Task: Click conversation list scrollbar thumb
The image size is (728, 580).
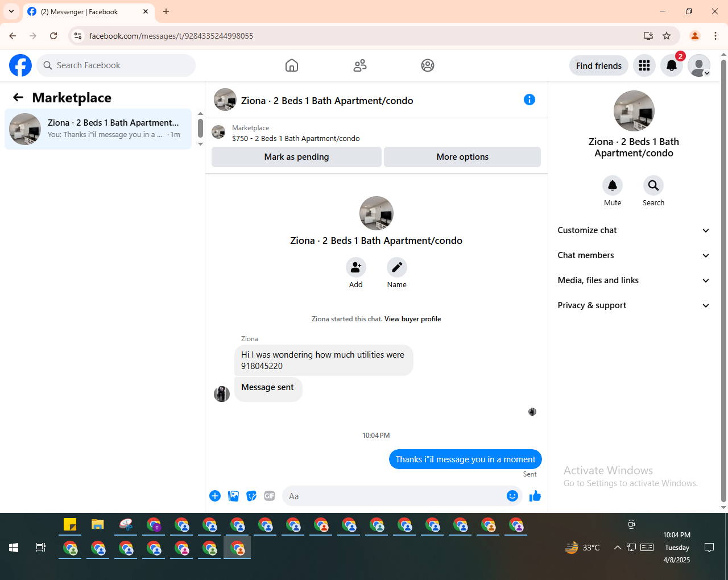Action: [200, 128]
